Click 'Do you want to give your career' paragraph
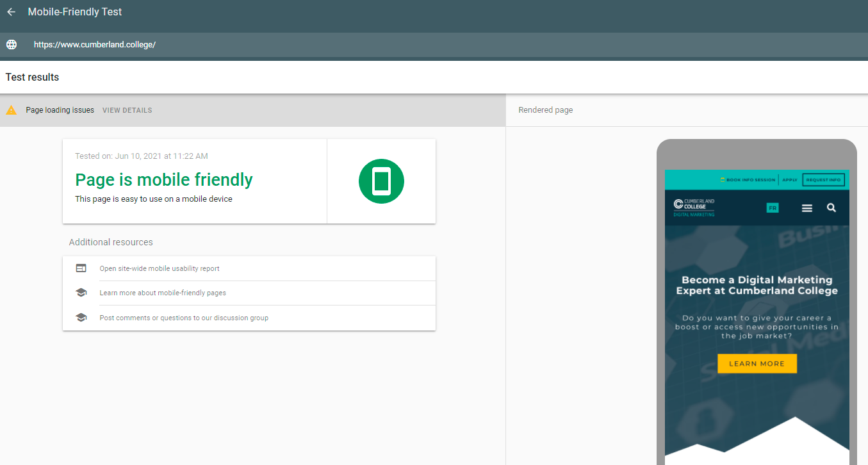Viewport: 868px width, 465px height. pos(757,327)
